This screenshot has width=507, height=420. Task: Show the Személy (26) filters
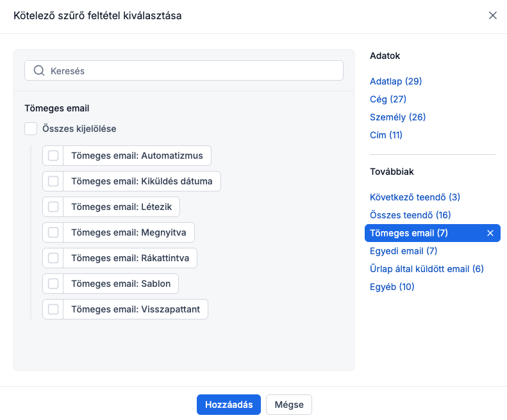coord(397,117)
